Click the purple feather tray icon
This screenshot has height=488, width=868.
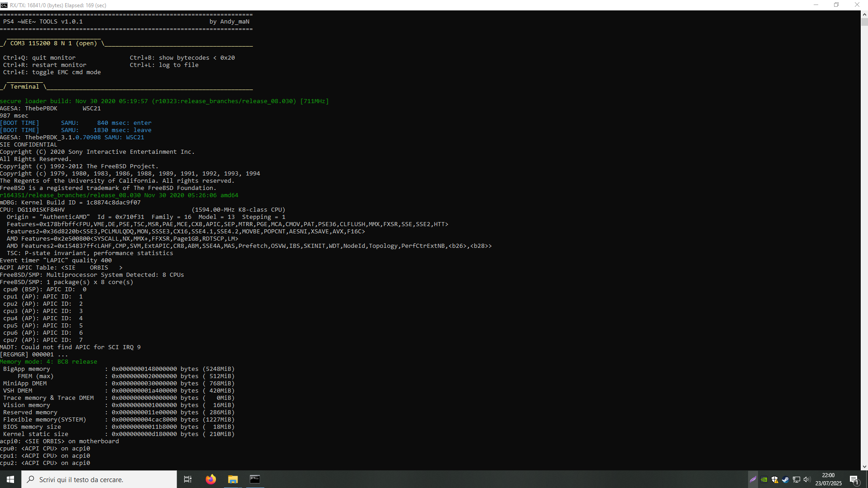pyautogui.click(x=753, y=479)
